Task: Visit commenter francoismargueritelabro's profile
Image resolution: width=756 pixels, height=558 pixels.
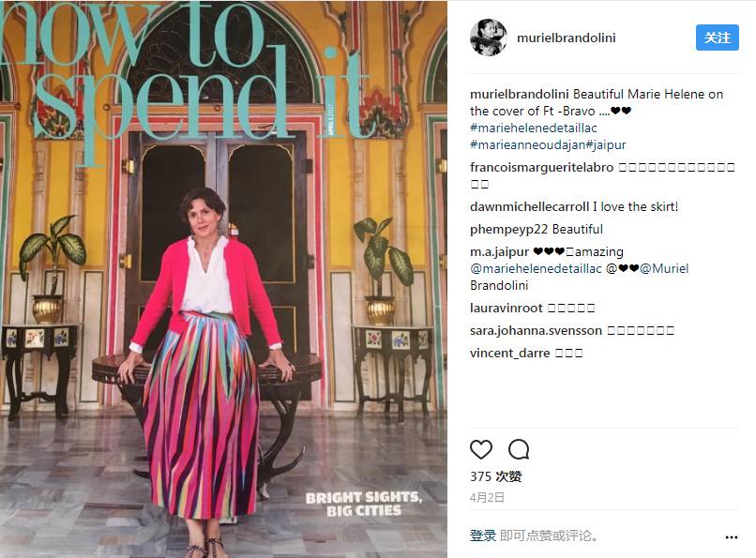Action: (541, 167)
